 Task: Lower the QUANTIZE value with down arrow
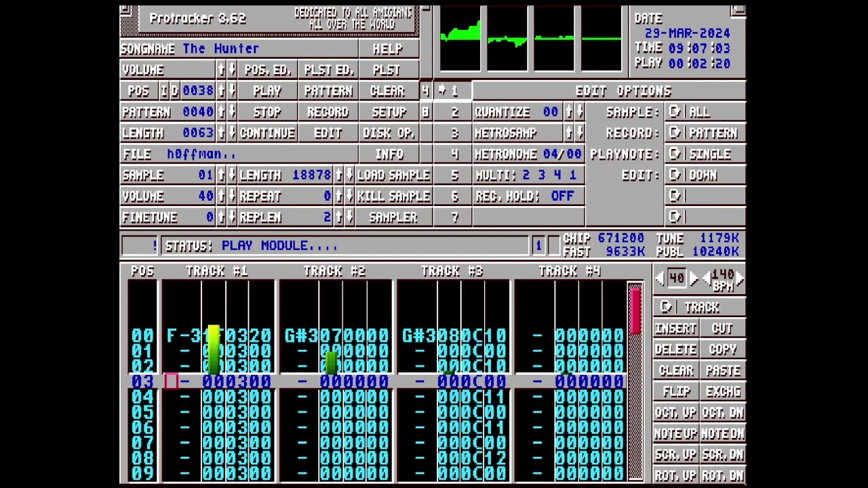(x=579, y=112)
